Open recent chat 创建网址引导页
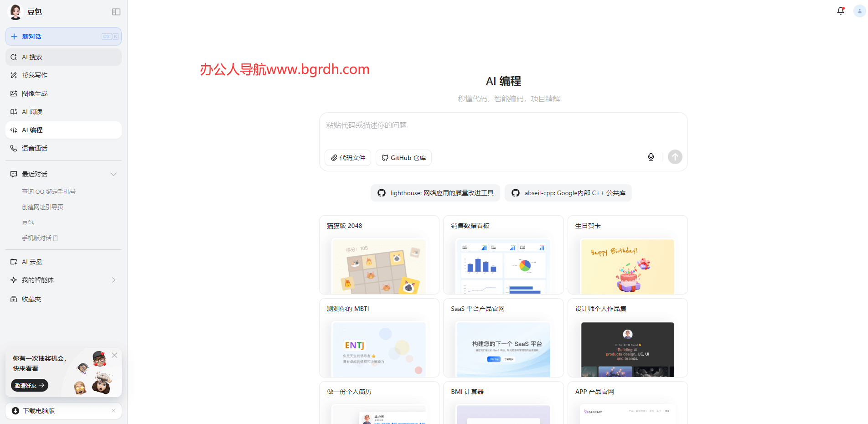Viewport: 868px width, 424px height. point(42,207)
